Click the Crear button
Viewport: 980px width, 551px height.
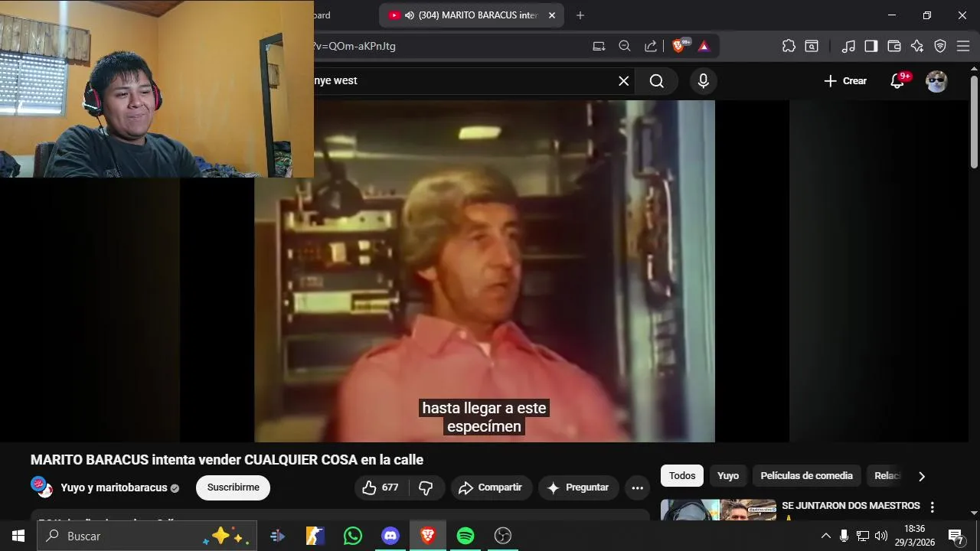(845, 81)
